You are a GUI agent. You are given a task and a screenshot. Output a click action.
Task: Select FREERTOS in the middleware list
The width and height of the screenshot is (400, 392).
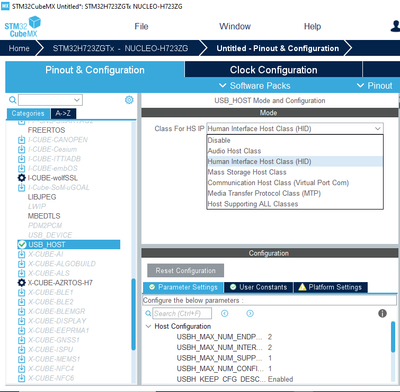pos(46,130)
